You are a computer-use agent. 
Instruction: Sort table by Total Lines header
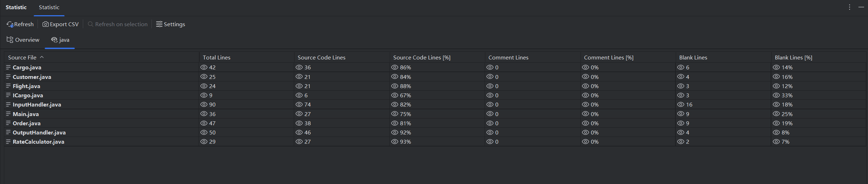[x=217, y=57]
